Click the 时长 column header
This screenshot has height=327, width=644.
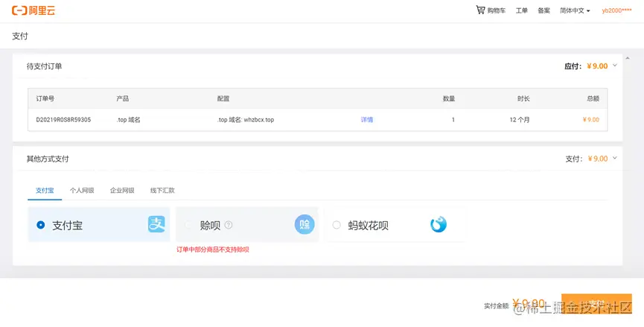coord(523,98)
